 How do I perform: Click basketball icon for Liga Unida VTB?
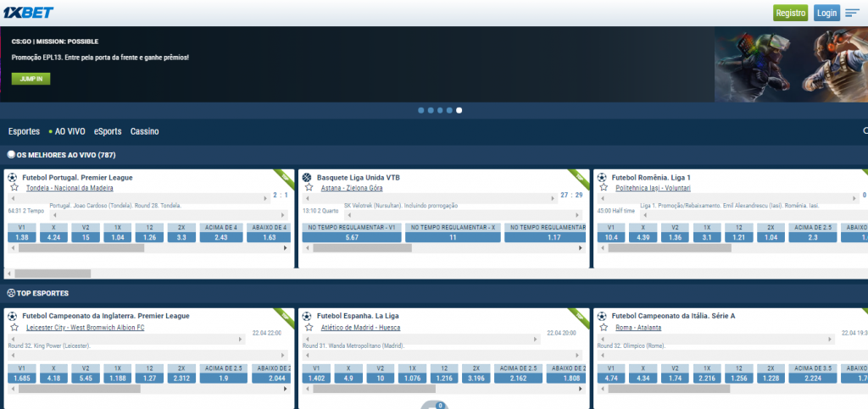click(x=307, y=178)
